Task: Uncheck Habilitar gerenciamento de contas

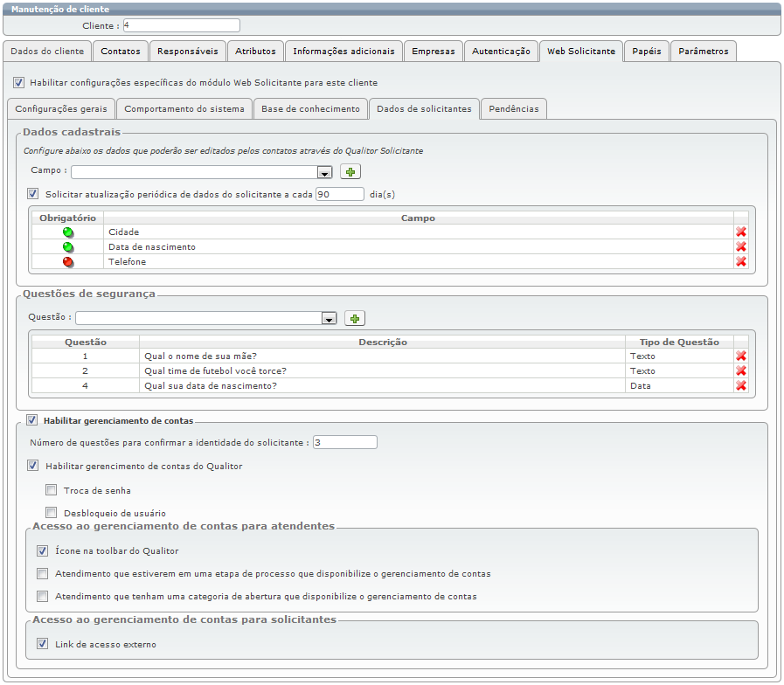Action: [32, 420]
